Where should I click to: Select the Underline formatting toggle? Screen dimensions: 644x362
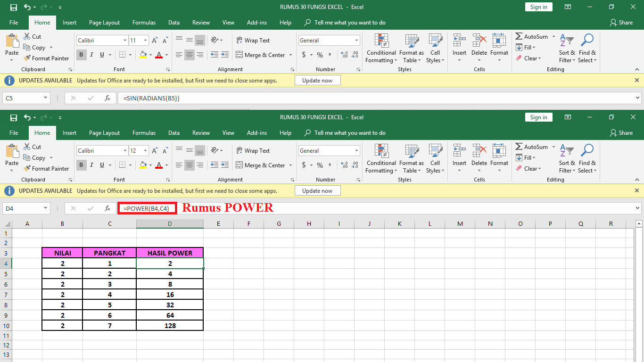(102, 165)
